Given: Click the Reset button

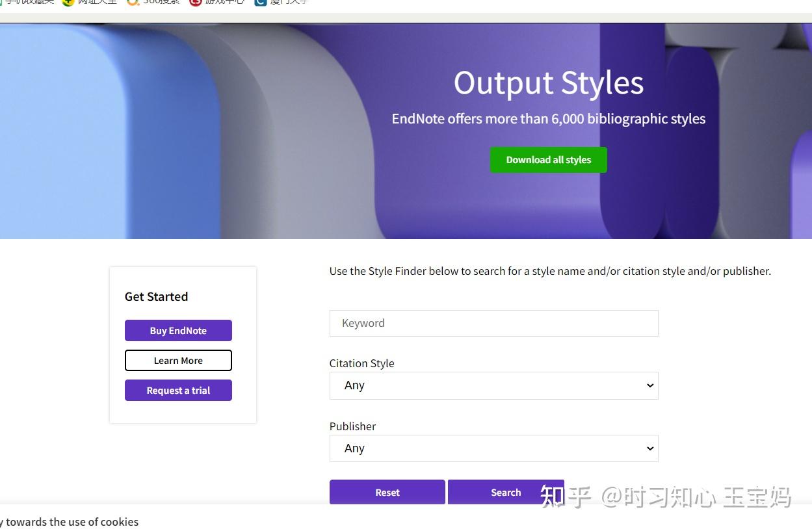Looking at the screenshot, I should (x=387, y=492).
